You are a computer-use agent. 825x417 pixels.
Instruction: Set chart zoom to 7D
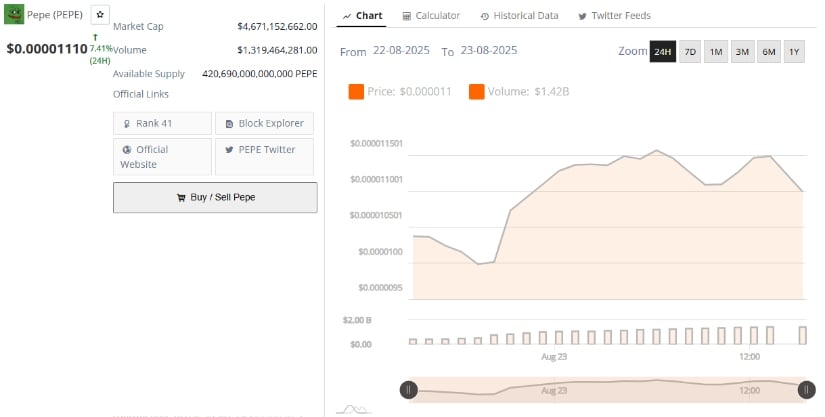point(690,52)
